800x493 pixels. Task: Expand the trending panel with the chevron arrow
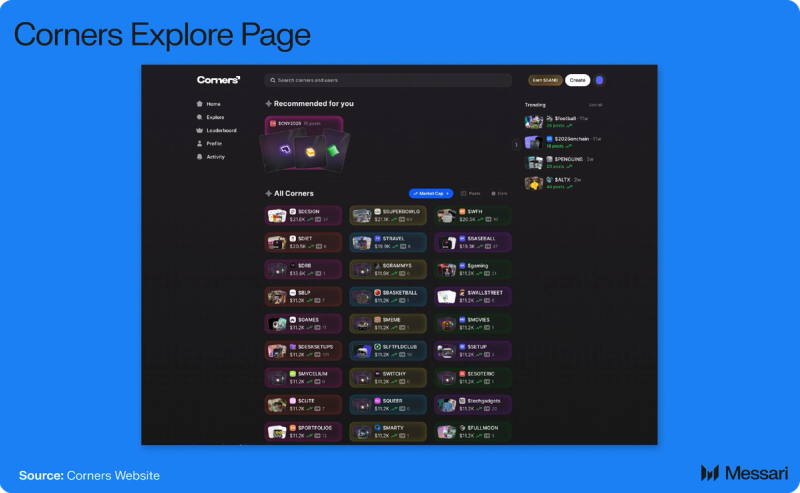point(516,145)
